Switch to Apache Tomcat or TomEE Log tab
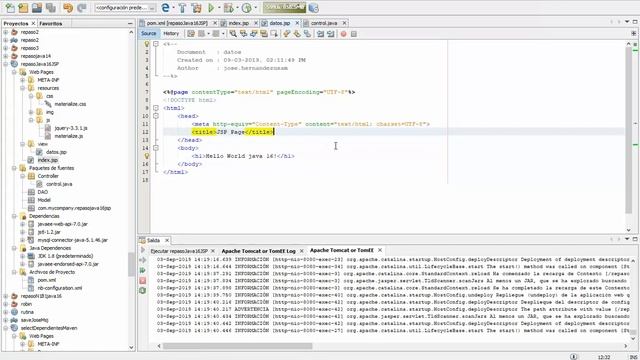The image size is (640, 360). (x=258, y=251)
